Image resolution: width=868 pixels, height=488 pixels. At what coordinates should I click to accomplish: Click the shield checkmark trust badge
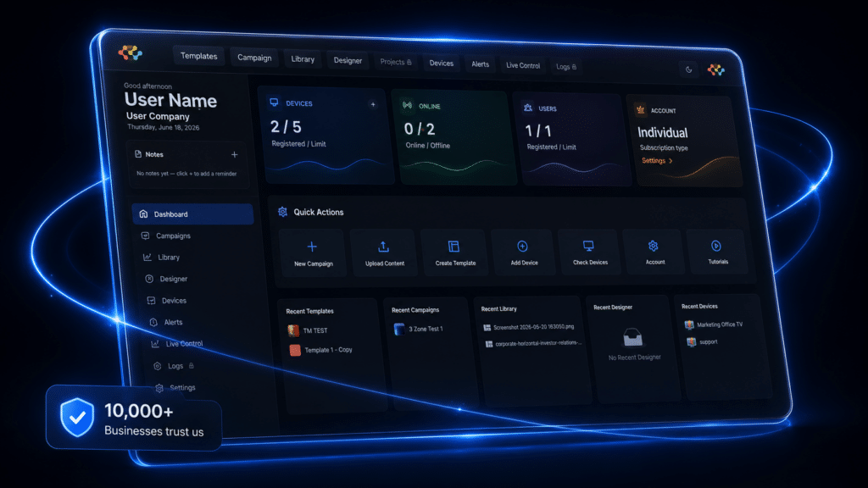[x=77, y=418]
